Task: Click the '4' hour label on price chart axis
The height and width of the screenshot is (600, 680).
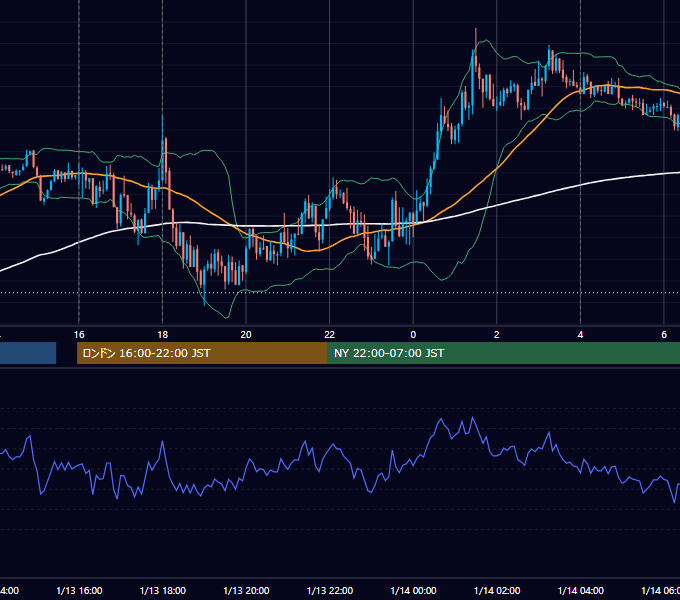Action: coord(580,335)
